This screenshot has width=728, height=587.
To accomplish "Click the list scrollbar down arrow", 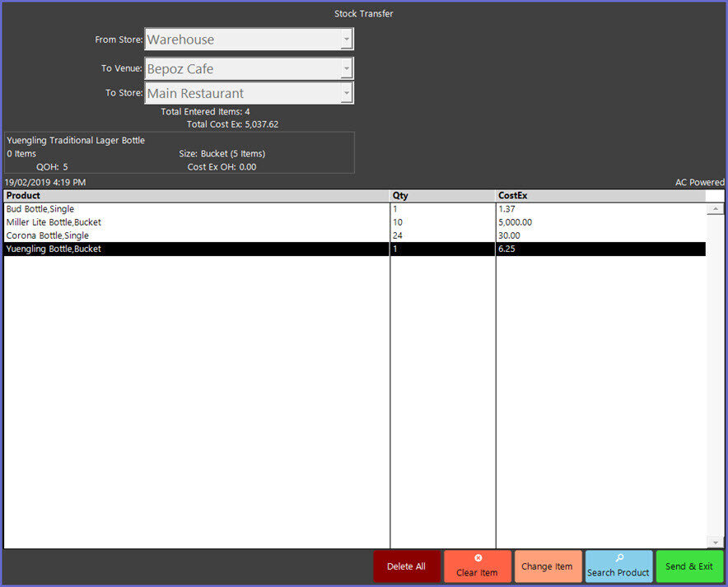I will coord(715,542).
